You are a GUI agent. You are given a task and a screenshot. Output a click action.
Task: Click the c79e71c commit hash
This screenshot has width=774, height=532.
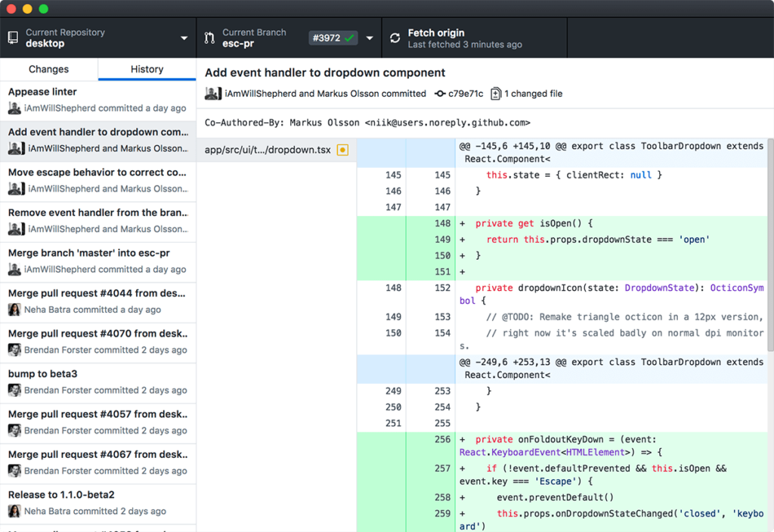coord(466,94)
